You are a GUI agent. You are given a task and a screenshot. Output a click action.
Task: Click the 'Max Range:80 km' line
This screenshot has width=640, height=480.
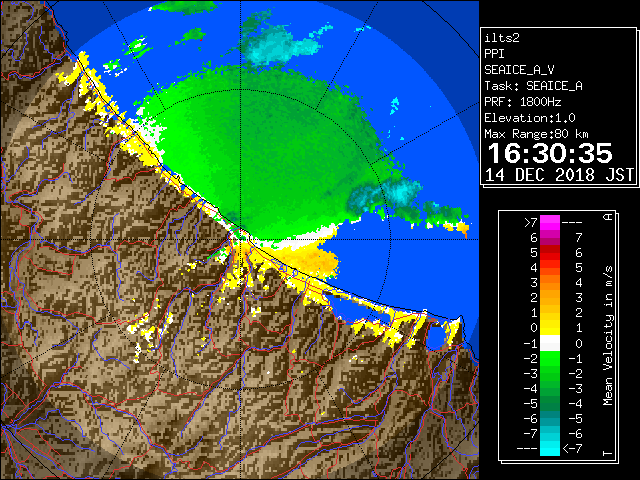pyautogui.click(x=536, y=134)
